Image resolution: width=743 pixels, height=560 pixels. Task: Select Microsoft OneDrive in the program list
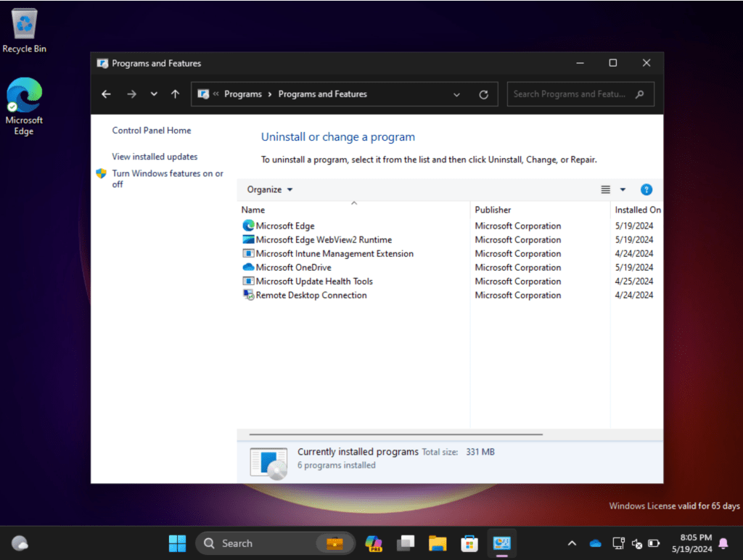pyautogui.click(x=293, y=268)
